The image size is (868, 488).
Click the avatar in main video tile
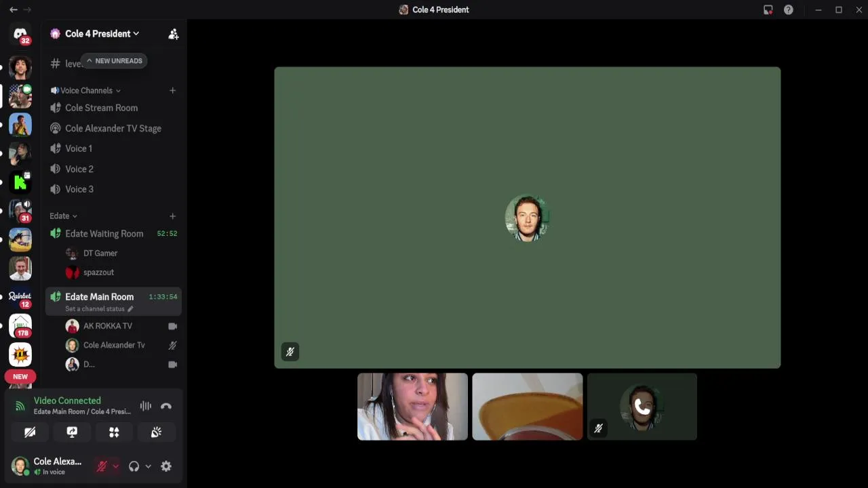coord(527,218)
